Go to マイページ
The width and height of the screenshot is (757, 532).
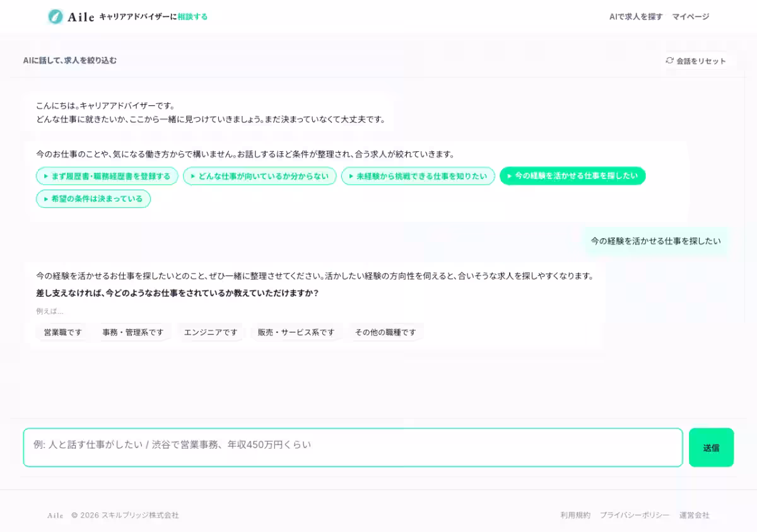tap(690, 17)
